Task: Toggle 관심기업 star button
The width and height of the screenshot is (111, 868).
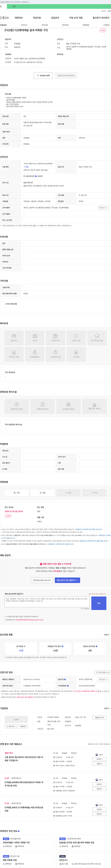Action: click(x=10, y=726)
